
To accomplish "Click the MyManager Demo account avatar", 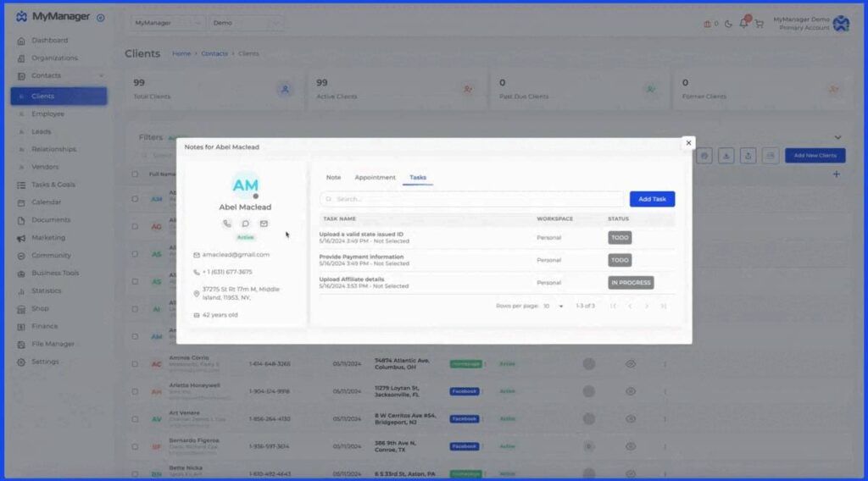I will 841,24.
